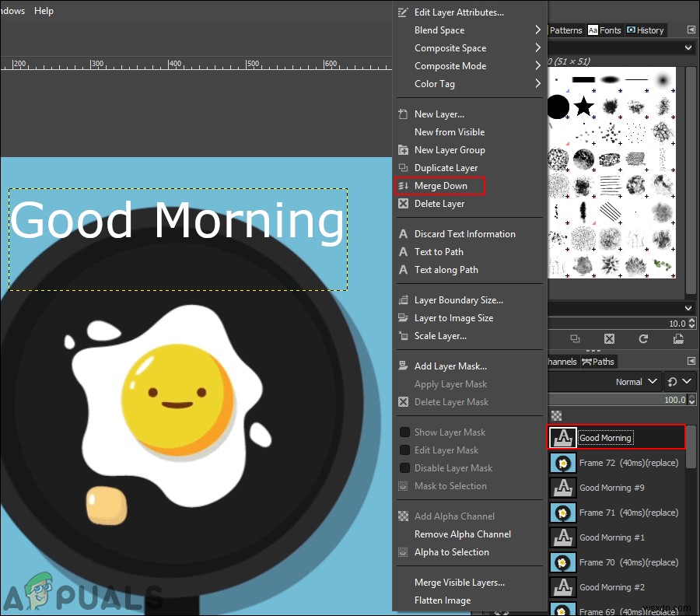The image size is (700, 616).
Task: Toggle the Show Layer Mask checkbox
Action: tap(404, 432)
